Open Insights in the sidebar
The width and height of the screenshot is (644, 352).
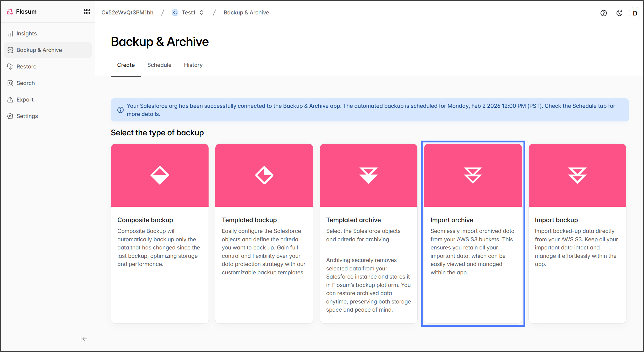pos(26,34)
